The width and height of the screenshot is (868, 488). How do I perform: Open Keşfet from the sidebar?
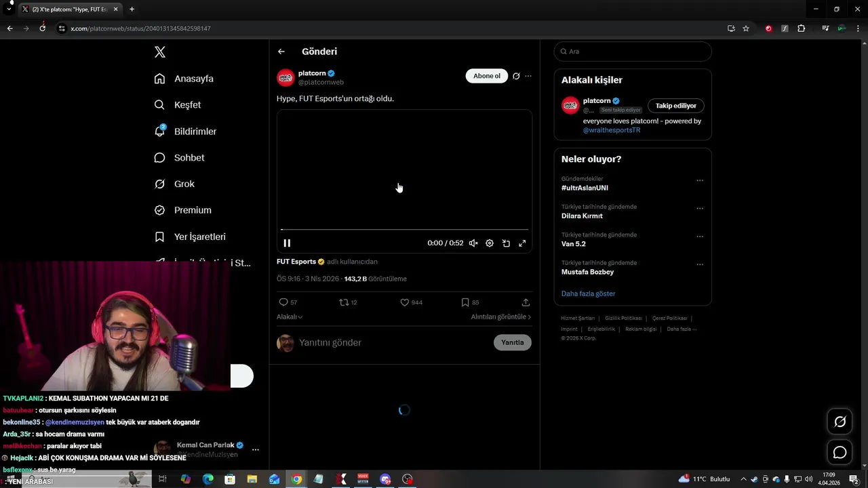(x=178, y=105)
